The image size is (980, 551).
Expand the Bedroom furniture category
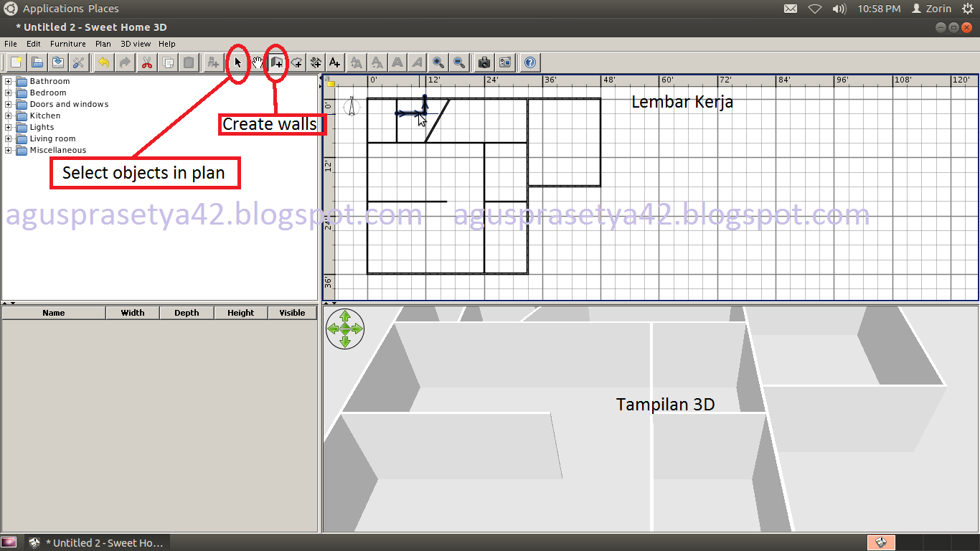[x=9, y=93]
